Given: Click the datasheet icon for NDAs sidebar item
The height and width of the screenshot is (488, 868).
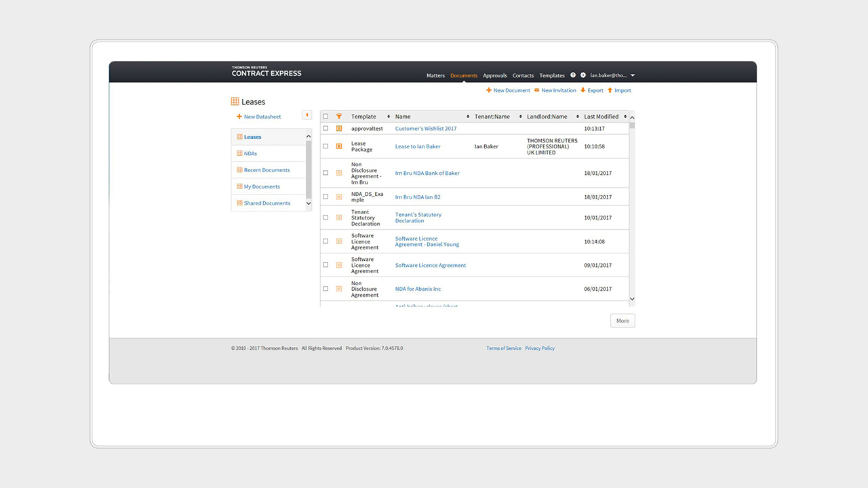Looking at the screenshot, I should point(239,153).
